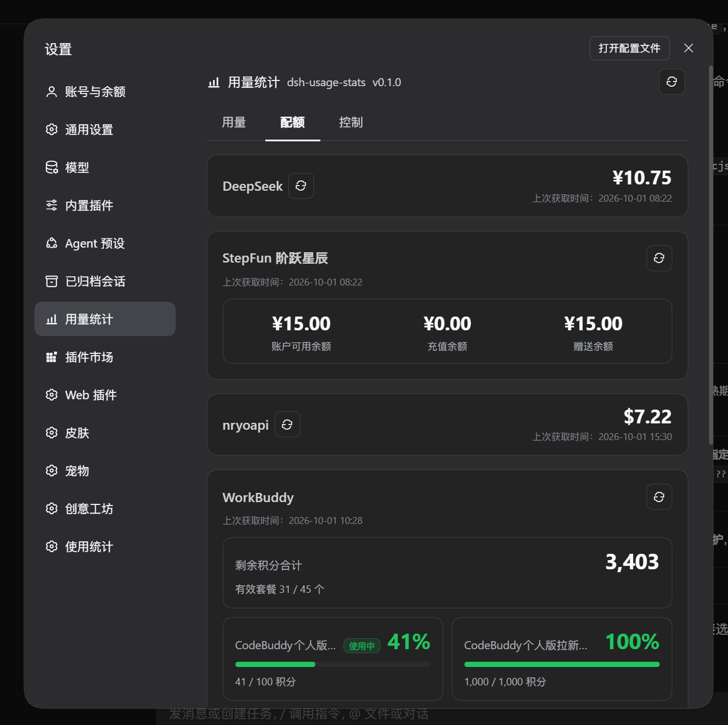Click the 赠送余额 ¥15.00 value
The height and width of the screenshot is (725, 728).
click(593, 323)
